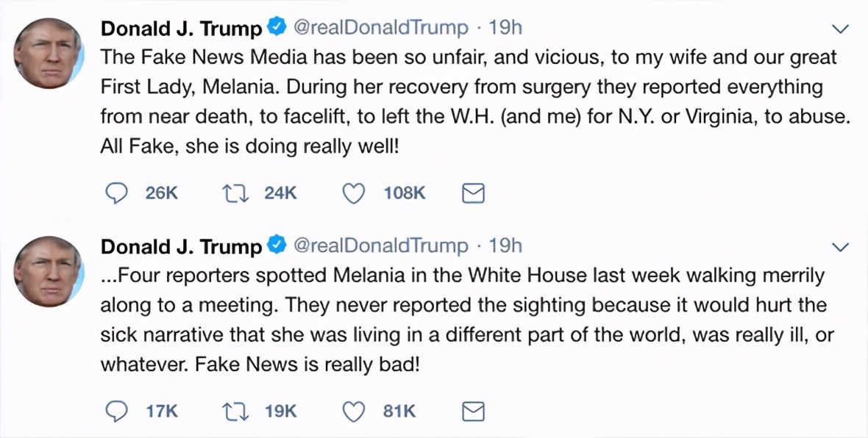Click the verified badge on the second tweet
The height and width of the screenshot is (438, 868).
click(277, 246)
